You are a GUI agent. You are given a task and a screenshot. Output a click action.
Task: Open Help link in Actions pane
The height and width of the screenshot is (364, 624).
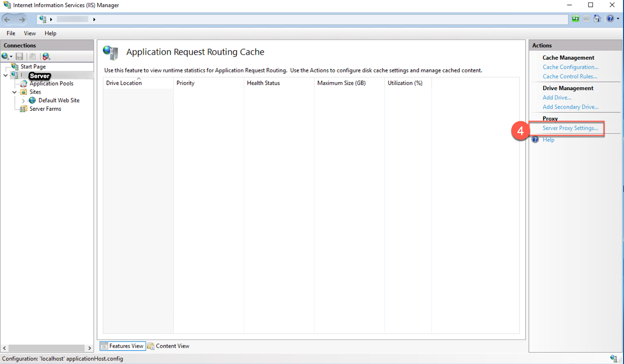pos(548,140)
